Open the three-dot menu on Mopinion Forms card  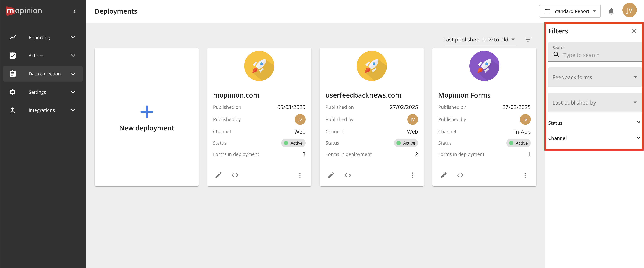pyautogui.click(x=525, y=175)
